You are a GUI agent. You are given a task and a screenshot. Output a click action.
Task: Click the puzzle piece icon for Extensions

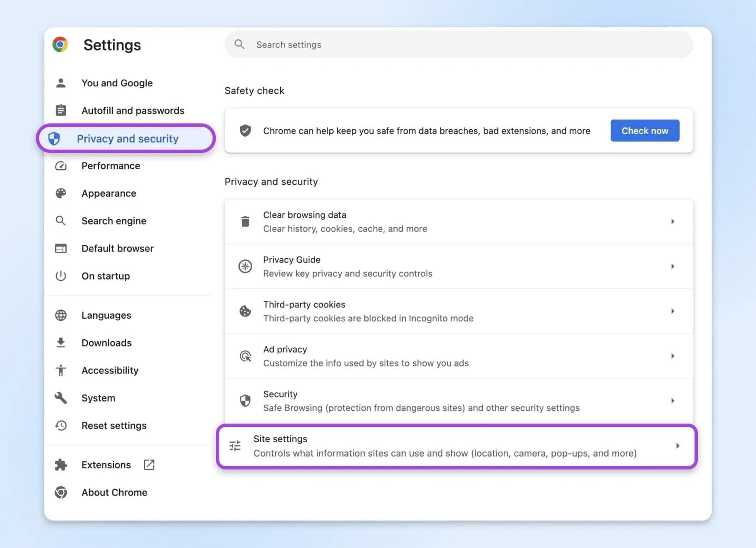(x=61, y=465)
